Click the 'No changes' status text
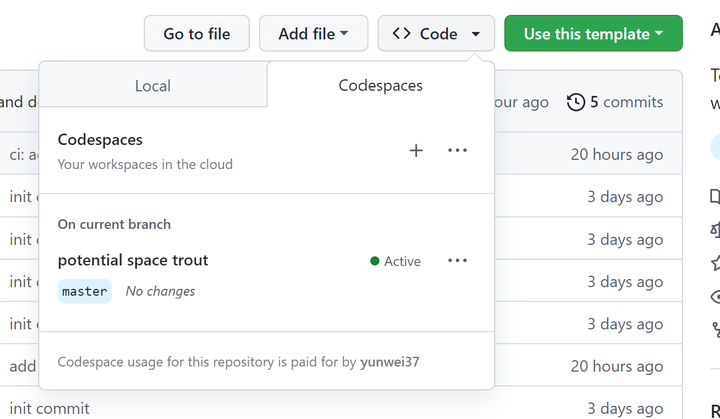 pyautogui.click(x=160, y=291)
